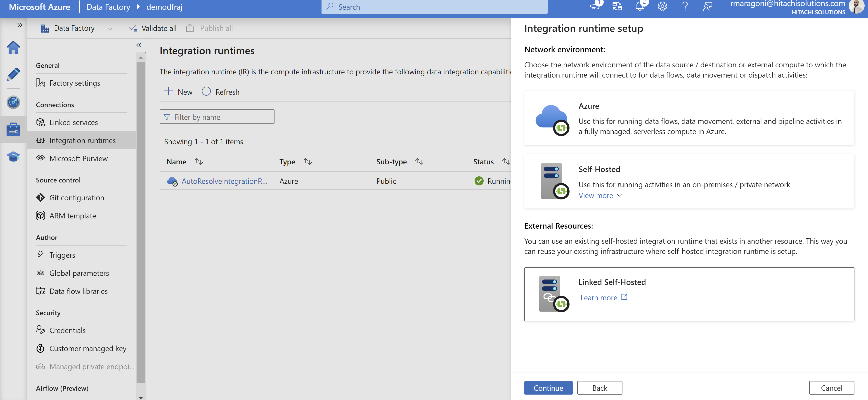Click Microsoft Azure logo text

[x=39, y=7]
